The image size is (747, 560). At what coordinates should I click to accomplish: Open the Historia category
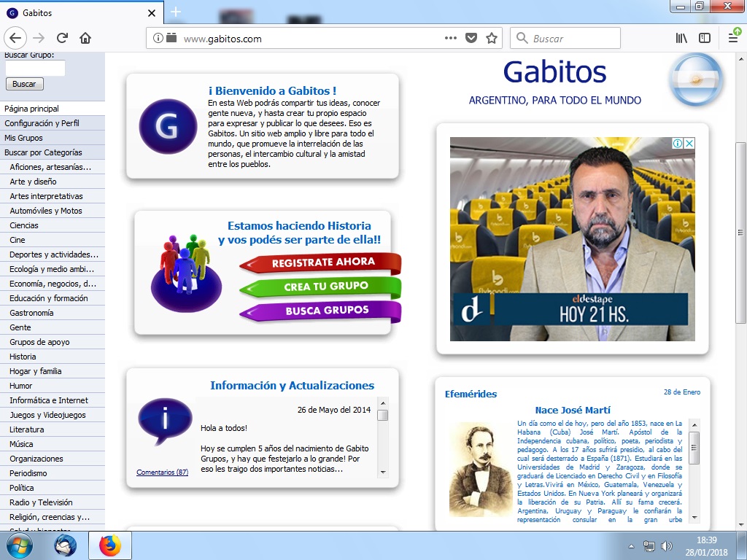coord(53,357)
